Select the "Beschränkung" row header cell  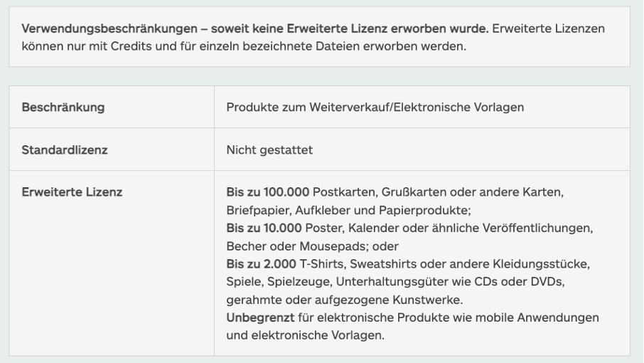tap(63, 107)
